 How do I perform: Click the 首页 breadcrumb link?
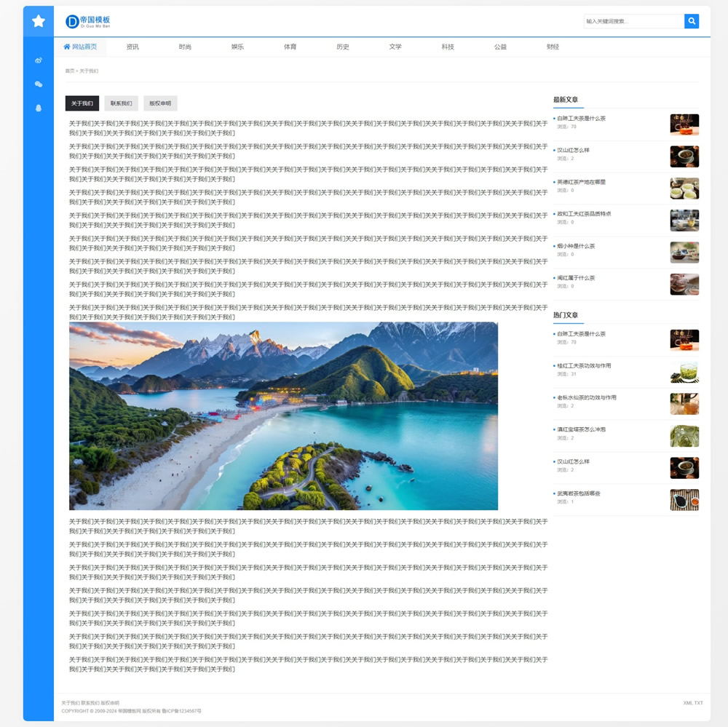69,71
